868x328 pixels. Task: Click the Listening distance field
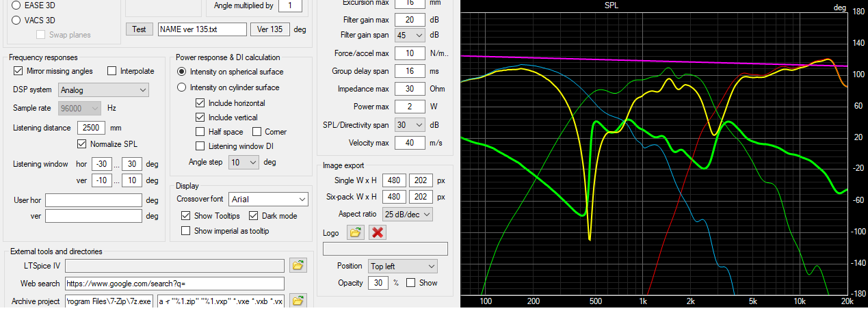[x=90, y=128]
